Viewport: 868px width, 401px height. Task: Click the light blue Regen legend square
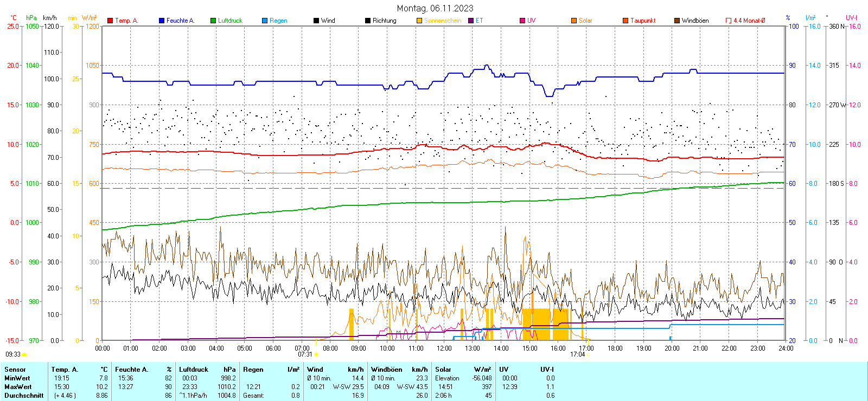pos(265,21)
